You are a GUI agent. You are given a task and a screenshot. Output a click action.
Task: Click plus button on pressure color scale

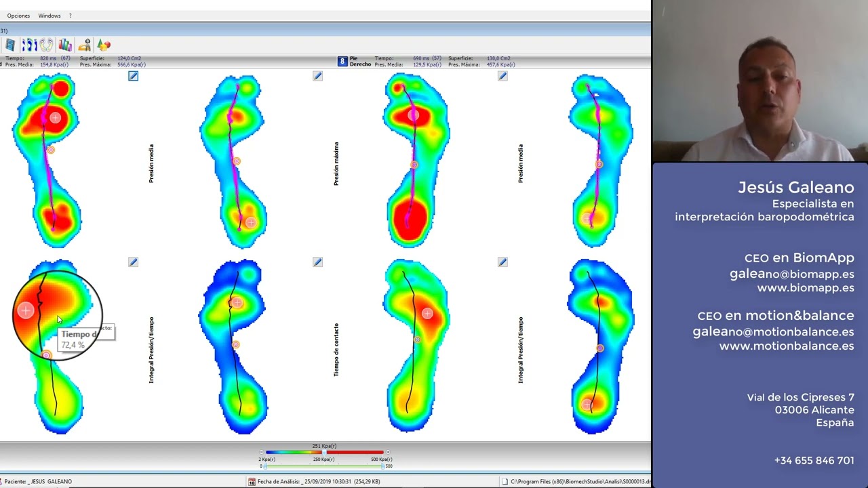[x=388, y=452]
